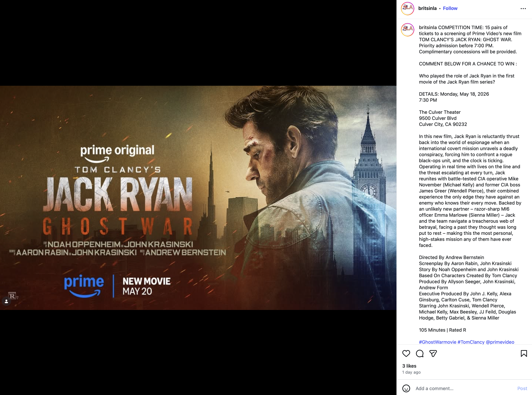Select the "DETAILS: Monday, May 18, 2026" line

coord(454,94)
